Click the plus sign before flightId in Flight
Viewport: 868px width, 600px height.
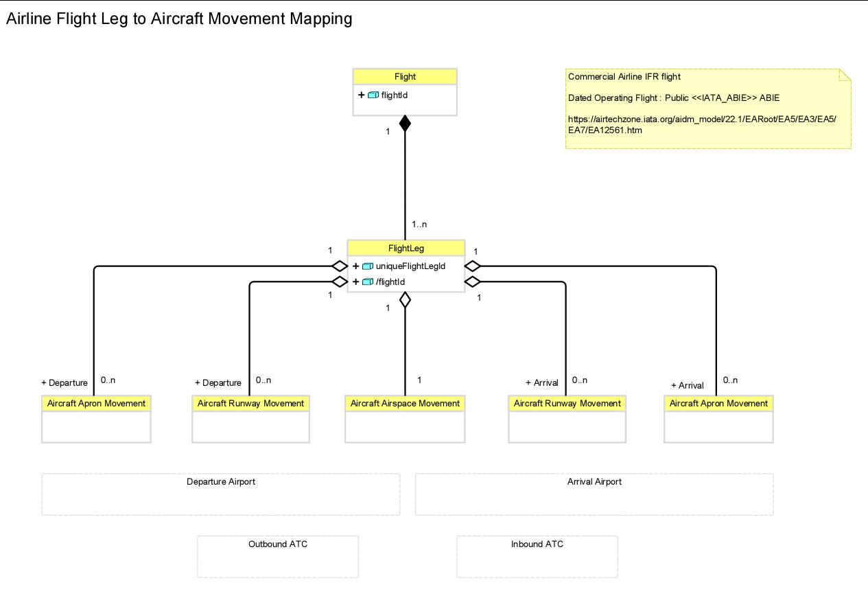pos(361,95)
